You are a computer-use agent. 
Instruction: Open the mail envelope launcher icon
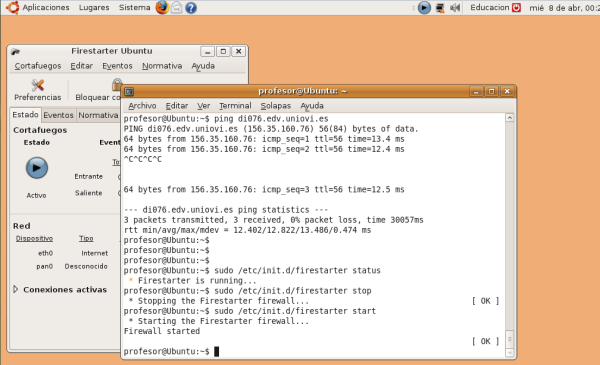click(x=176, y=7)
